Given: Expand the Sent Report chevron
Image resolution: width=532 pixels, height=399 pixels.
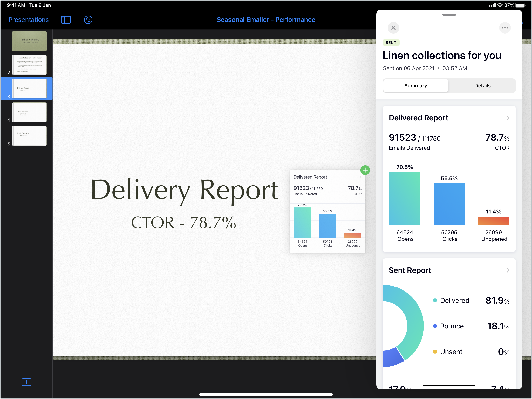Looking at the screenshot, I should (x=508, y=270).
